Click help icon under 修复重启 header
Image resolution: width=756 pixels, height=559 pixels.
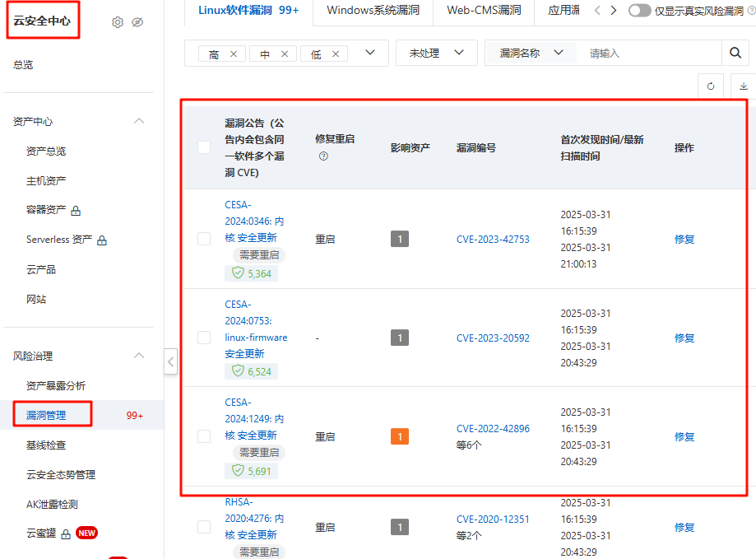click(323, 156)
